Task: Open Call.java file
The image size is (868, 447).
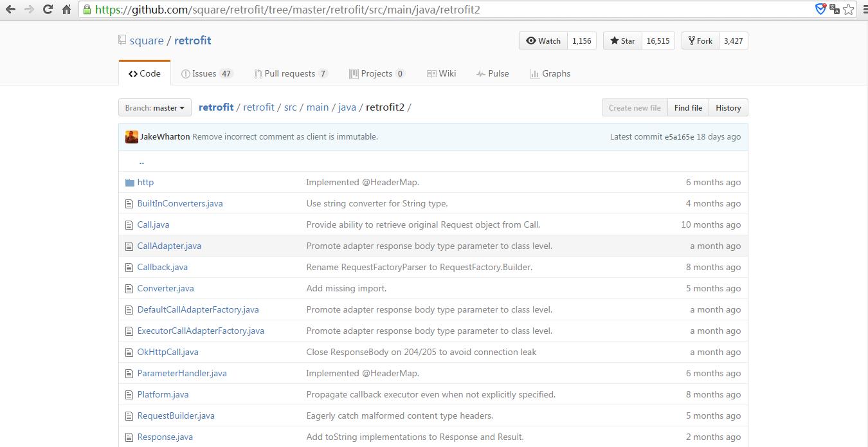Action: (x=153, y=225)
